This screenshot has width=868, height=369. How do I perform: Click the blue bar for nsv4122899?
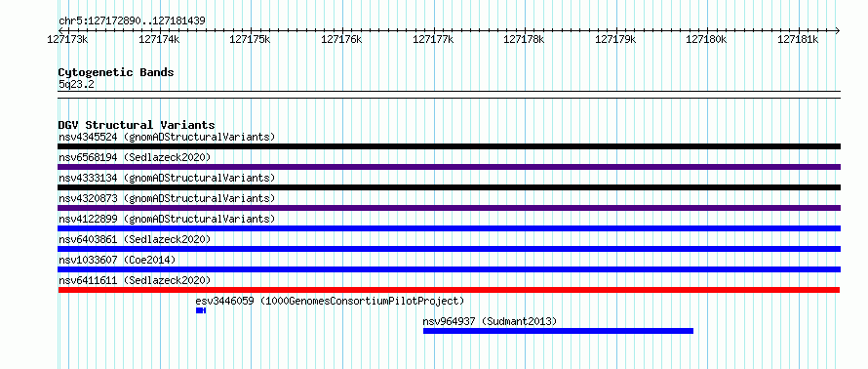point(449,228)
